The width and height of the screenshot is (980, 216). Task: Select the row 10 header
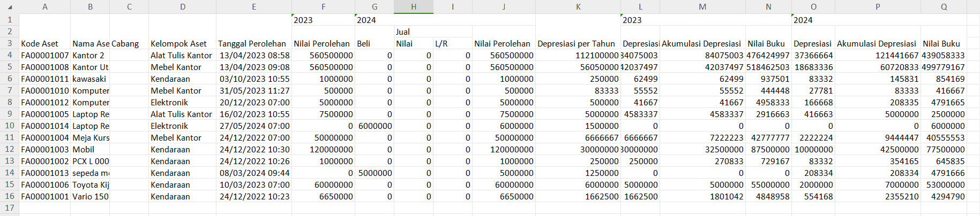tap(9, 126)
